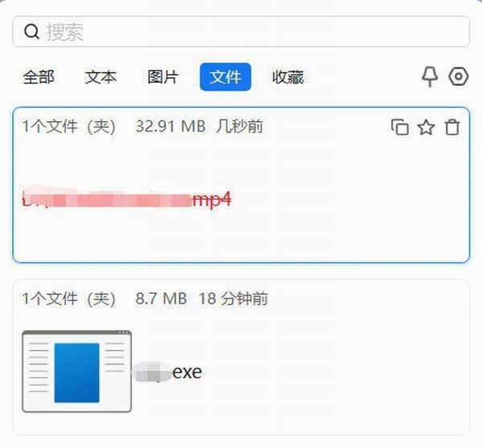The height and width of the screenshot is (448, 482).
Task: Open the 图片 tab
Action: click(163, 77)
